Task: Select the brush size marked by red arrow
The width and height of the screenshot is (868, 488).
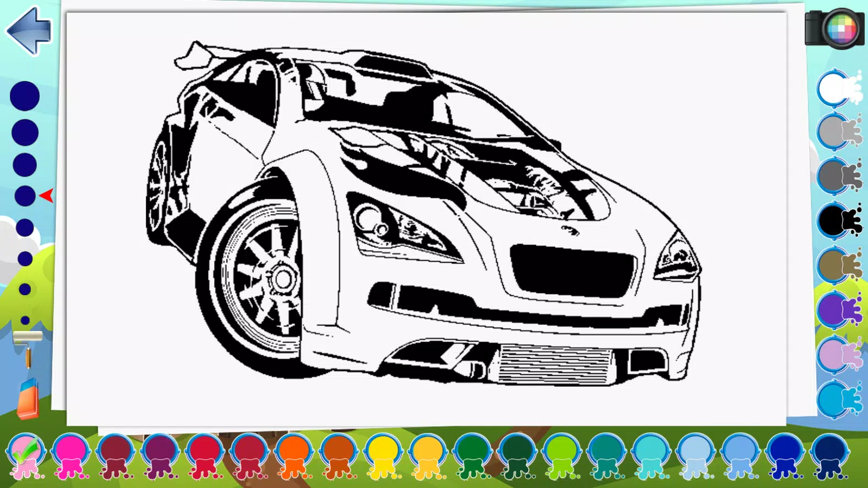Action: (x=25, y=196)
